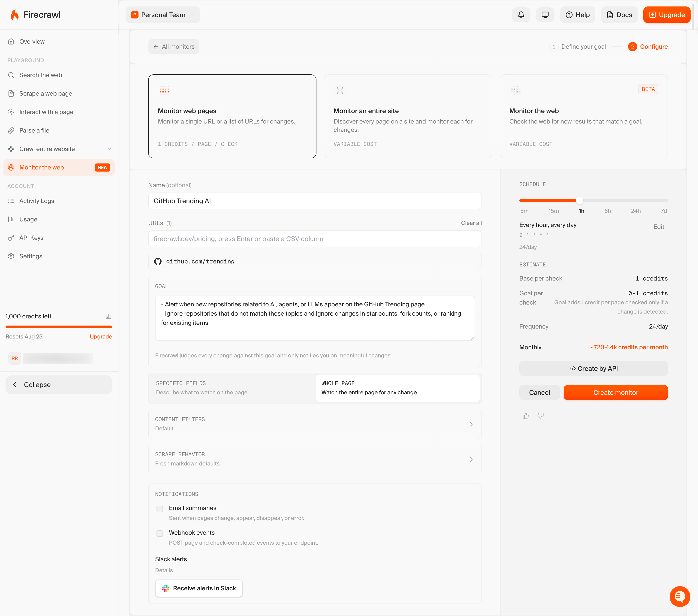Click the Overview home icon
This screenshot has width=698, height=616.
point(11,41)
